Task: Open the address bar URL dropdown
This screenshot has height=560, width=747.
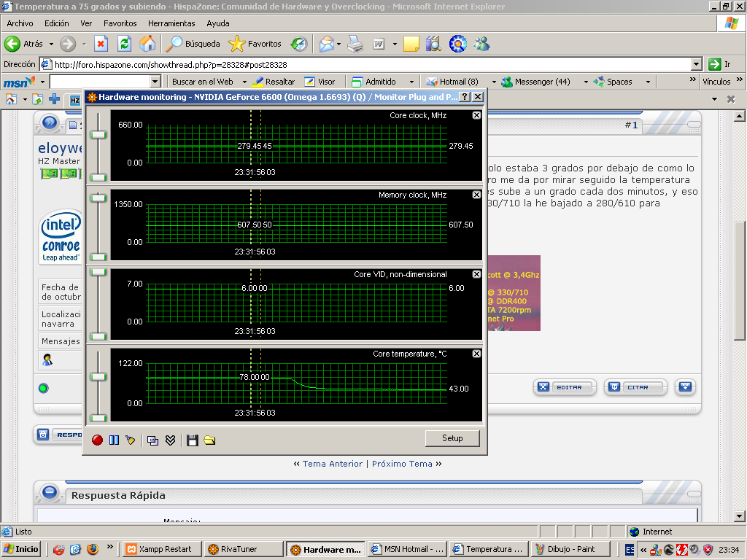Action: (696, 64)
